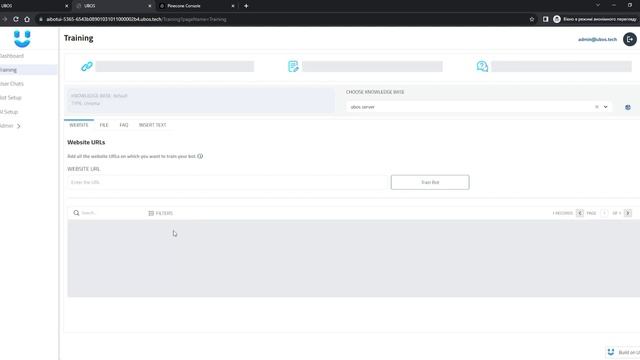This screenshot has width=640, height=360.
Task: Click the Train Bot button
Action: (430, 182)
